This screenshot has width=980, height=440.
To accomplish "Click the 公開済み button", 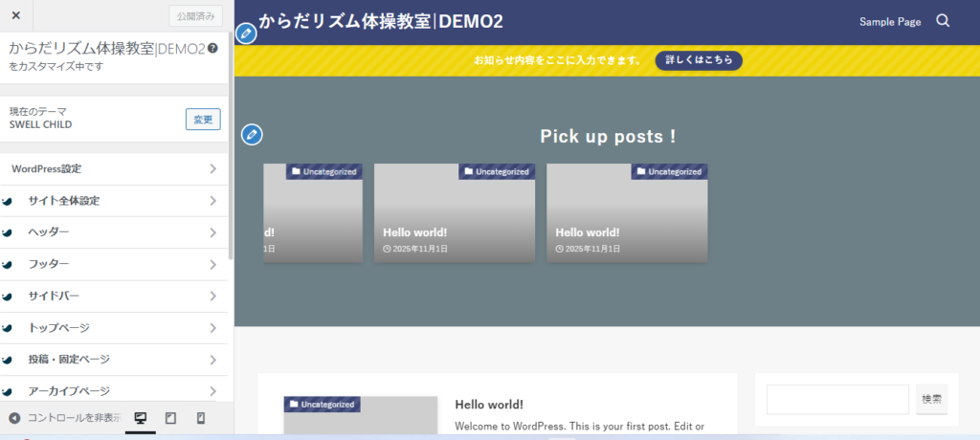I will (195, 16).
